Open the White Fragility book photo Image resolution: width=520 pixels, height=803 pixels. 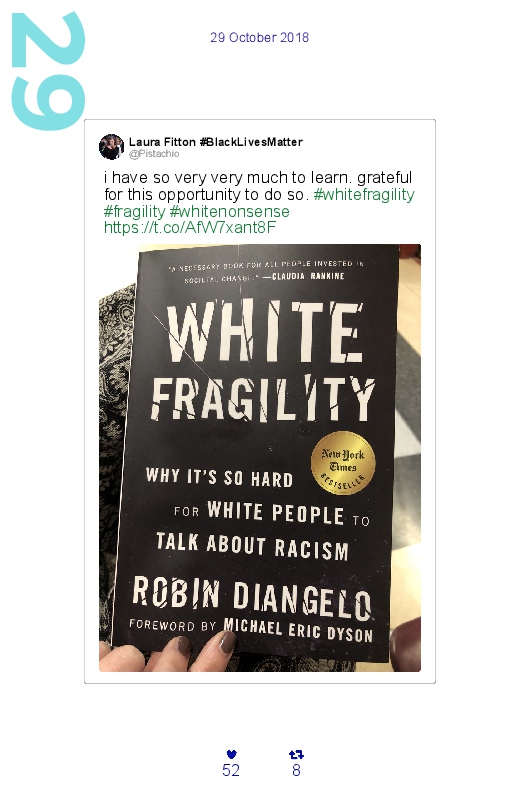click(260, 458)
